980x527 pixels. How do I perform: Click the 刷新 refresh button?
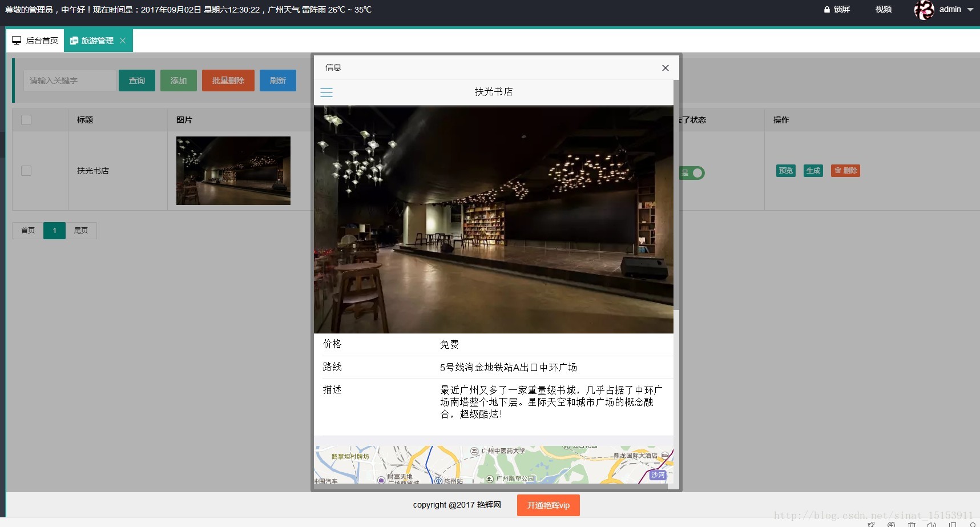pyautogui.click(x=278, y=81)
